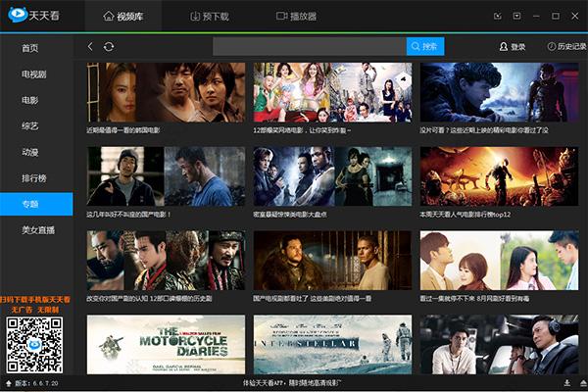The width and height of the screenshot is (588, 392).
Task: Open the download manager icon in the status bar
Action: (567, 383)
